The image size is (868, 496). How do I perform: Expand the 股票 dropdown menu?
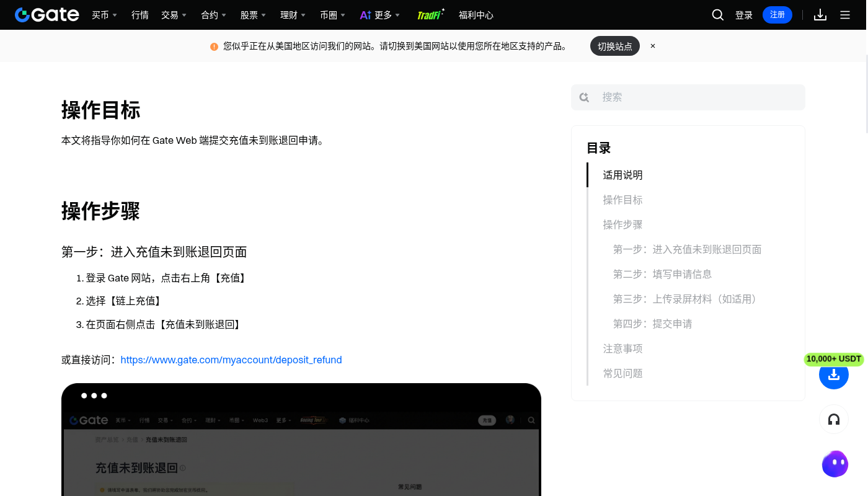click(x=254, y=15)
